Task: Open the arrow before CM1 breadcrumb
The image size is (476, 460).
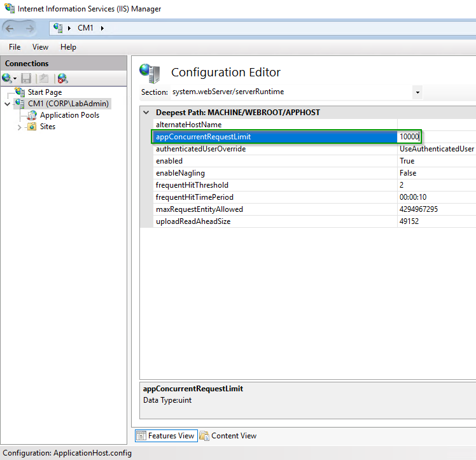Action: click(69, 28)
